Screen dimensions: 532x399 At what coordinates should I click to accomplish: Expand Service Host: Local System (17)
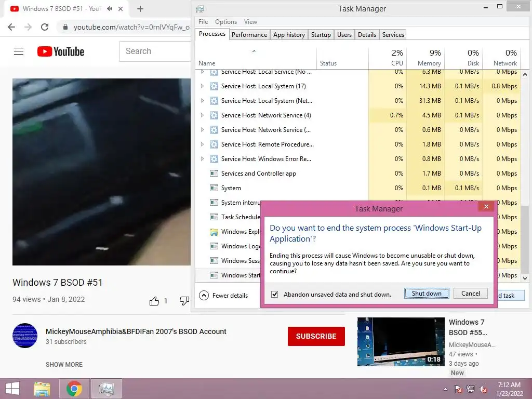coord(202,86)
